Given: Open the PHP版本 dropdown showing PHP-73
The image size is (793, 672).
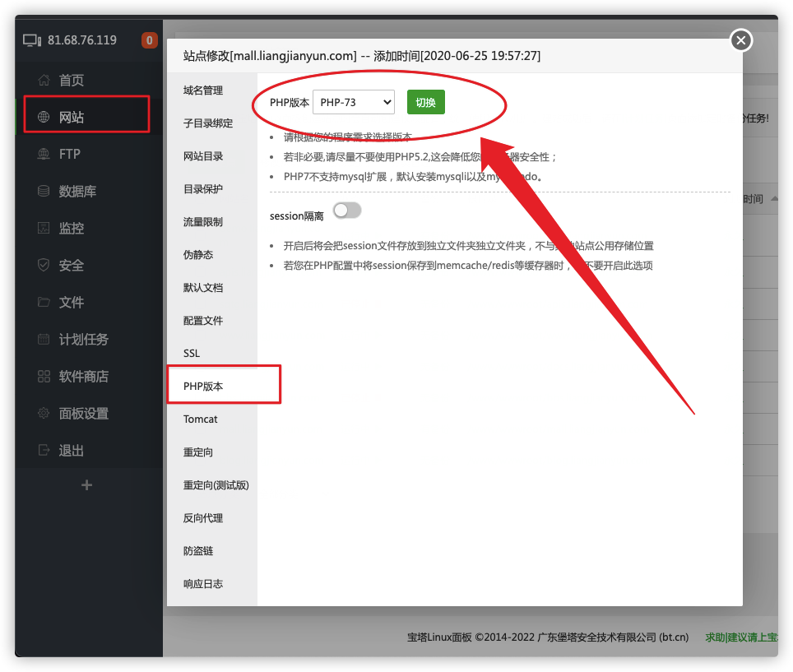Looking at the screenshot, I should tap(354, 102).
